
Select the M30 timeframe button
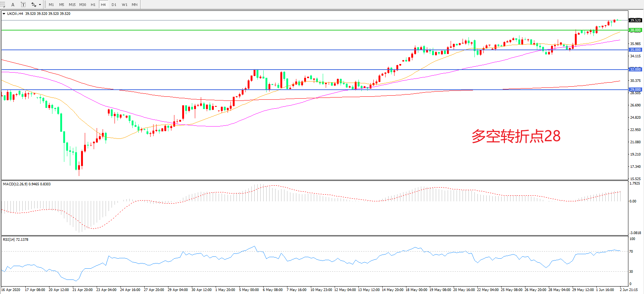(x=83, y=5)
